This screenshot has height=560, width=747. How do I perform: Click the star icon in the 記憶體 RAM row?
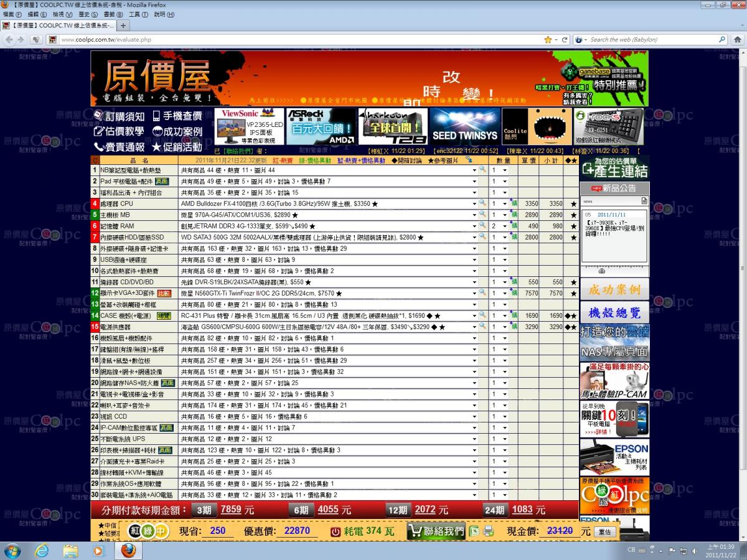[x=573, y=226]
